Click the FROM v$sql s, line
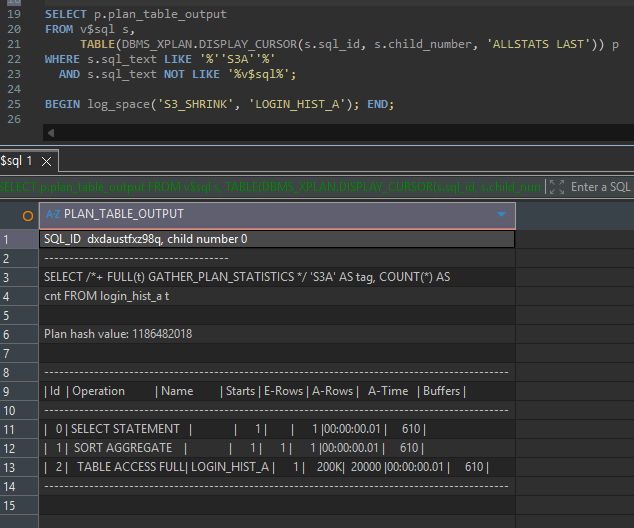The image size is (634, 528). pos(90,29)
